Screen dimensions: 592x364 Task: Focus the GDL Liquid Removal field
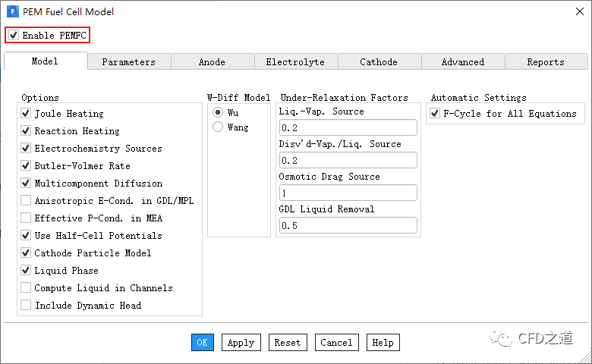(348, 226)
